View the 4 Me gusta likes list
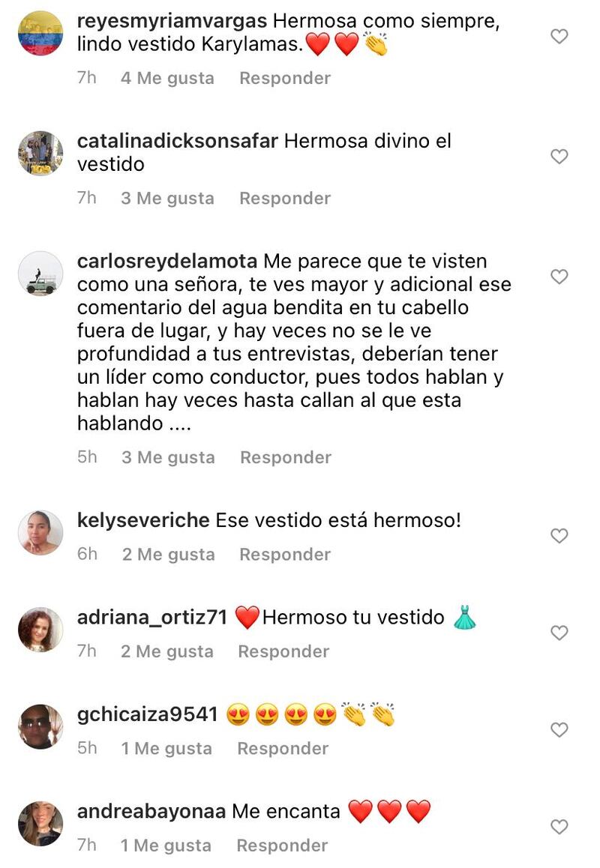Viewport: 600px width, 868px height. coord(167,78)
